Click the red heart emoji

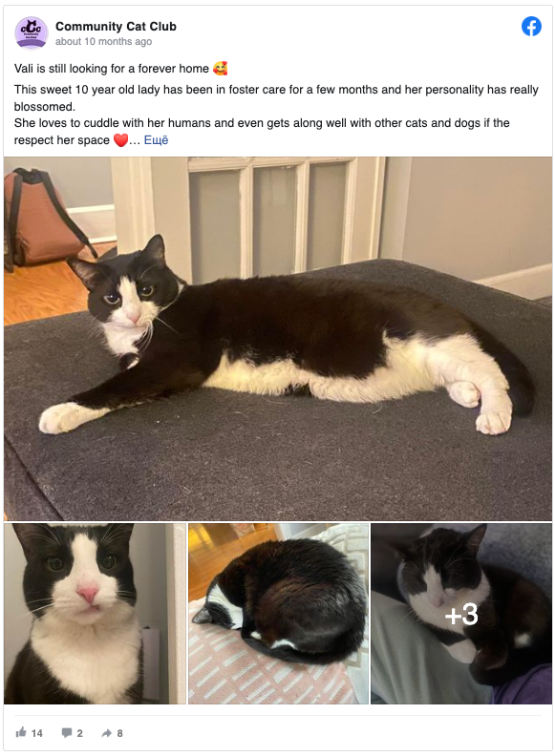point(120,140)
